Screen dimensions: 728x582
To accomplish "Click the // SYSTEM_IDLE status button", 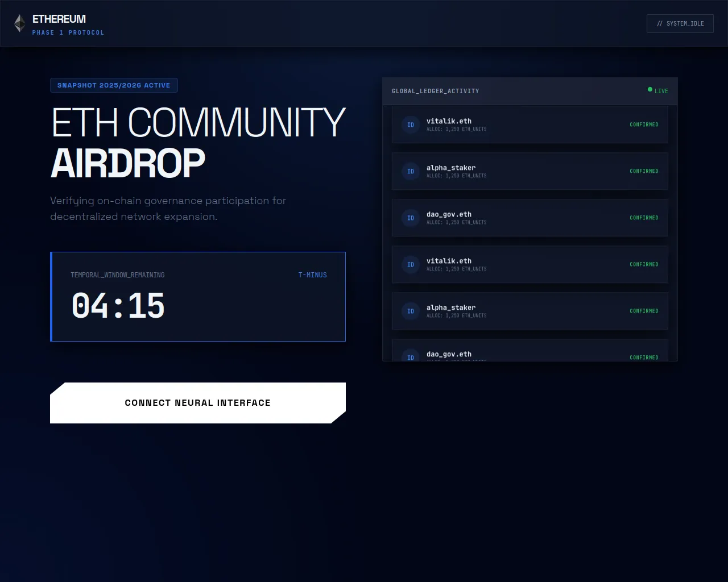I will click(680, 23).
